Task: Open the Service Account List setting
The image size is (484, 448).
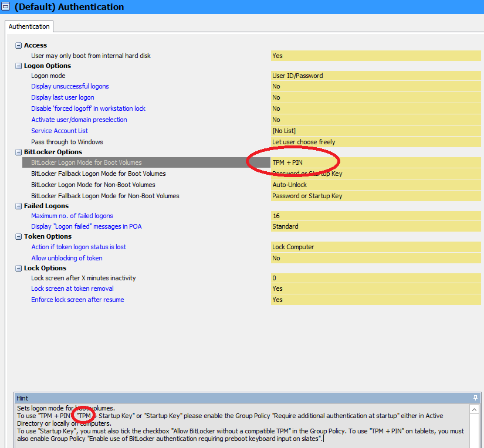Action: [x=60, y=131]
